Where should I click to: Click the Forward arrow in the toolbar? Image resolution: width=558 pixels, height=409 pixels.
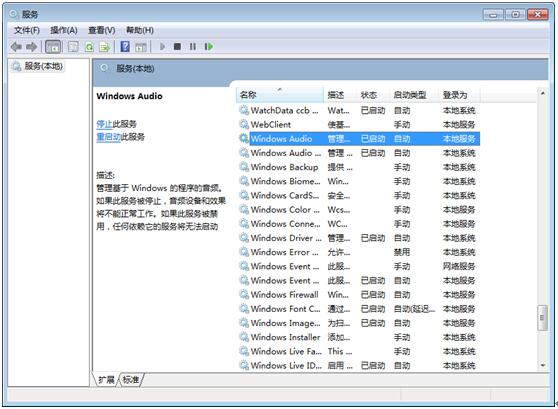32,47
